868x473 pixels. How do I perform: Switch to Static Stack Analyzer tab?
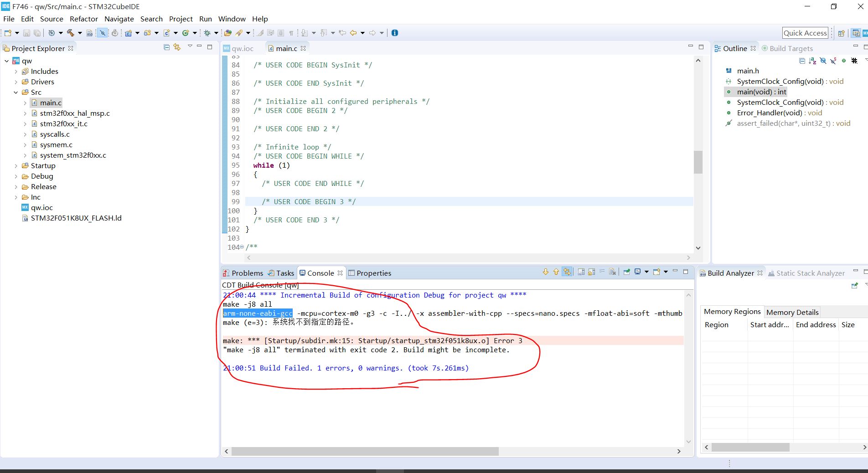point(806,273)
